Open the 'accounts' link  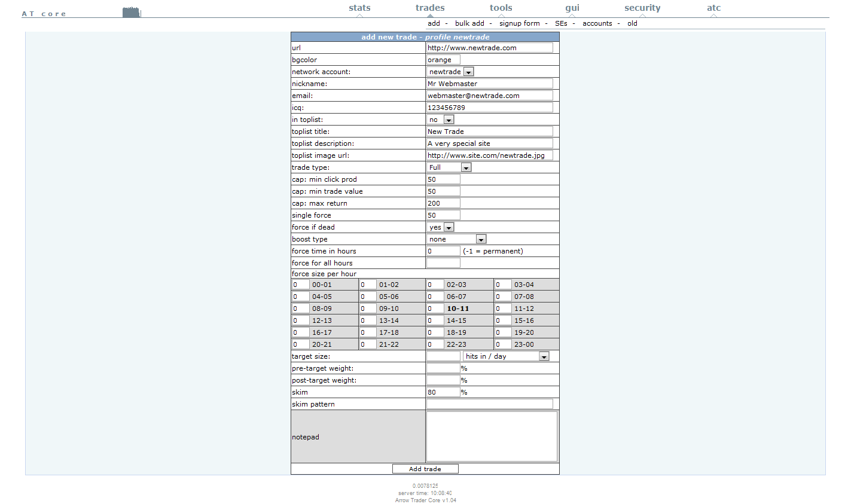click(597, 23)
